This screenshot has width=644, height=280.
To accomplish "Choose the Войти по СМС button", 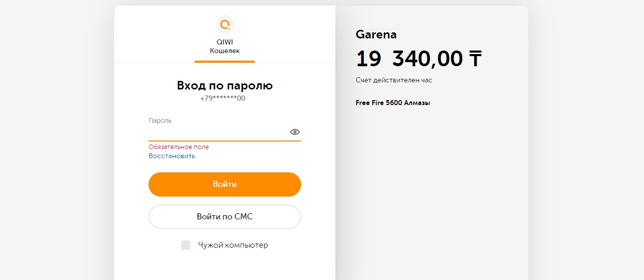I will point(225,217).
